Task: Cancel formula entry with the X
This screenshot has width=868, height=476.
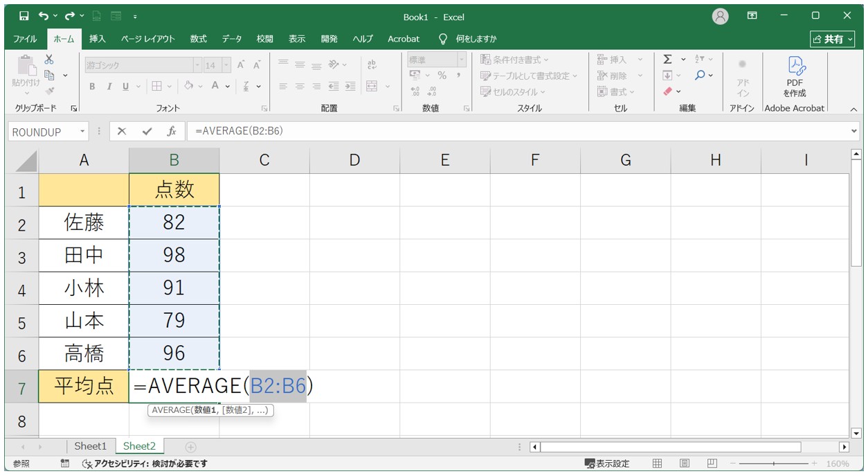Action: [x=122, y=132]
